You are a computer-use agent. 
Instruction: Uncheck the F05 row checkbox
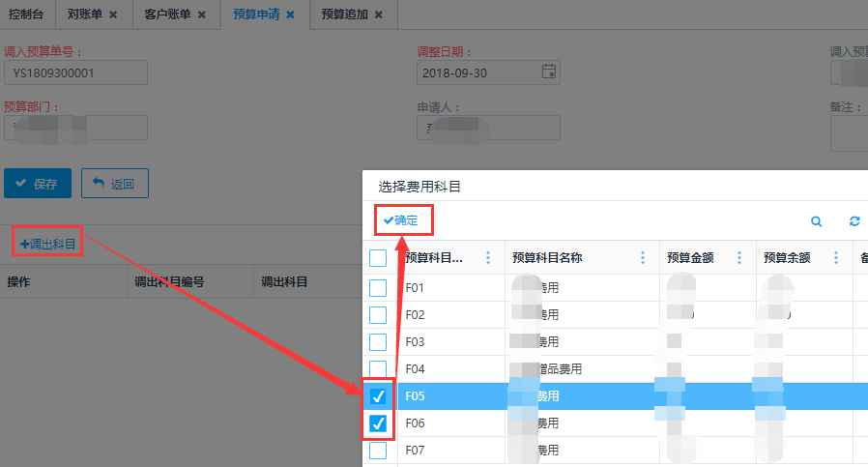tap(378, 395)
